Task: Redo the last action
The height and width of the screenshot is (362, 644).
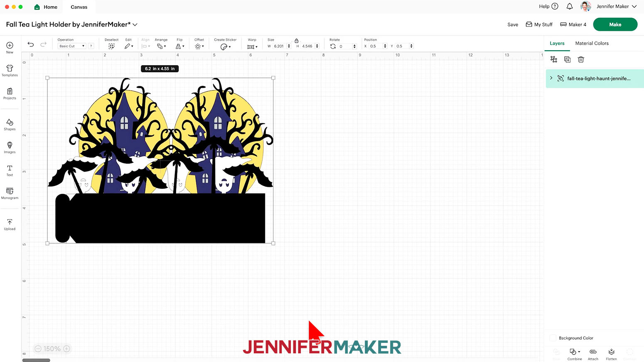Action: click(43, 44)
